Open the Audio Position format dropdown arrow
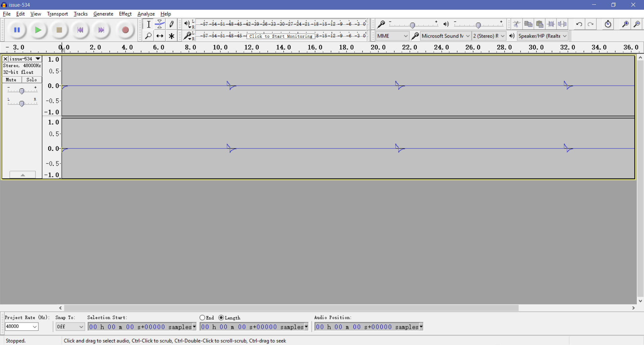The width and height of the screenshot is (644, 345). (x=421, y=327)
